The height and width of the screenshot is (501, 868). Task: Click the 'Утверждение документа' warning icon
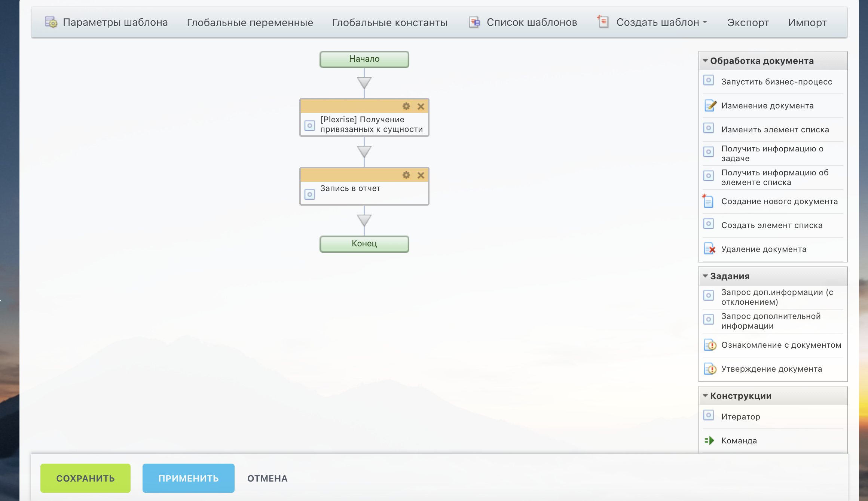(710, 369)
